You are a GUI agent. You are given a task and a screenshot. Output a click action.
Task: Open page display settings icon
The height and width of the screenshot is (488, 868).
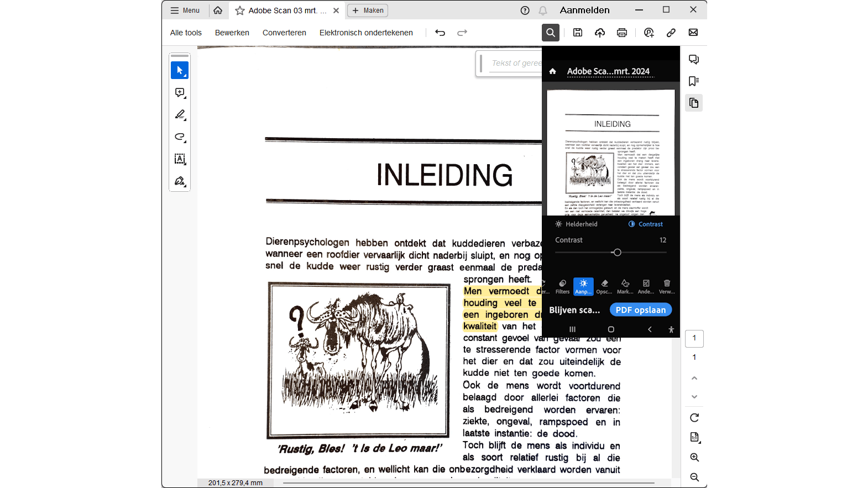click(694, 437)
